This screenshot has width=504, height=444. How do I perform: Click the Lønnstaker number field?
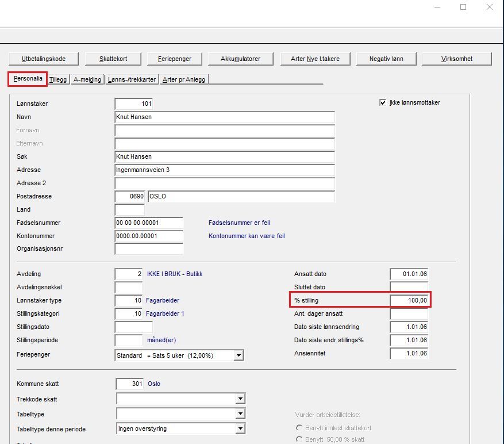point(134,104)
